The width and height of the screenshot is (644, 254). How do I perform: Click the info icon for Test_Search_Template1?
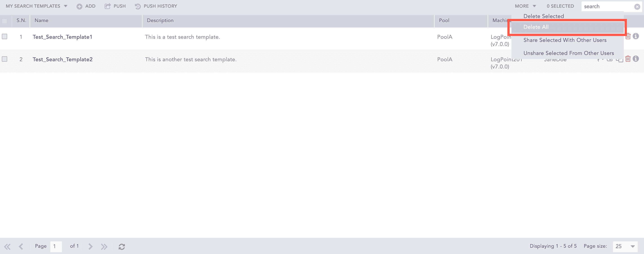click(636, 36)
